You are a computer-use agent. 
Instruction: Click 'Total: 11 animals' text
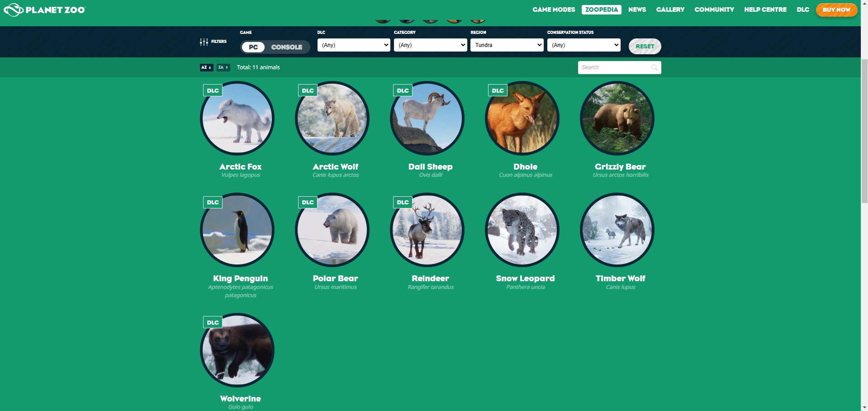pos(258,67)
